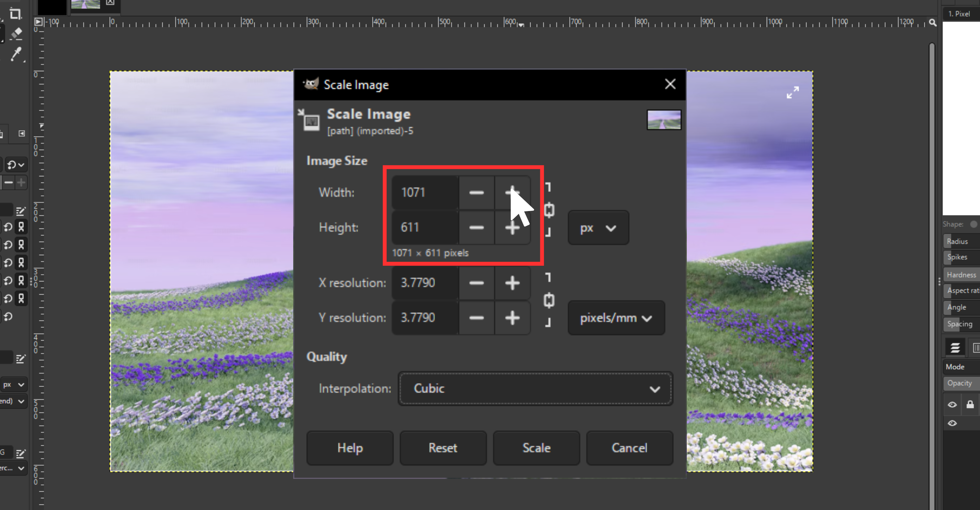
Task: Open the pixels/mm resolution unit dropdown
Action: click(x=616, y=318)
